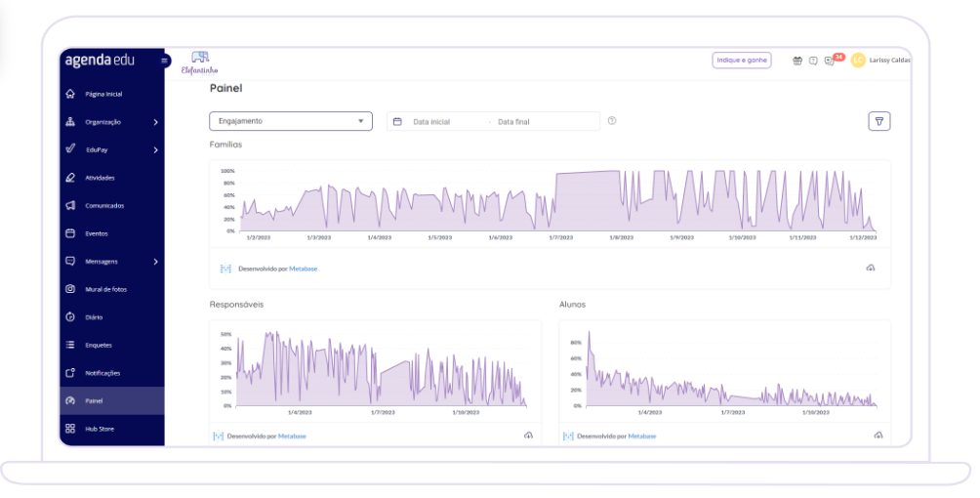980x498 pixels.
Task: Expand the Organização submenu arrow
Action: tap(155, 122)
